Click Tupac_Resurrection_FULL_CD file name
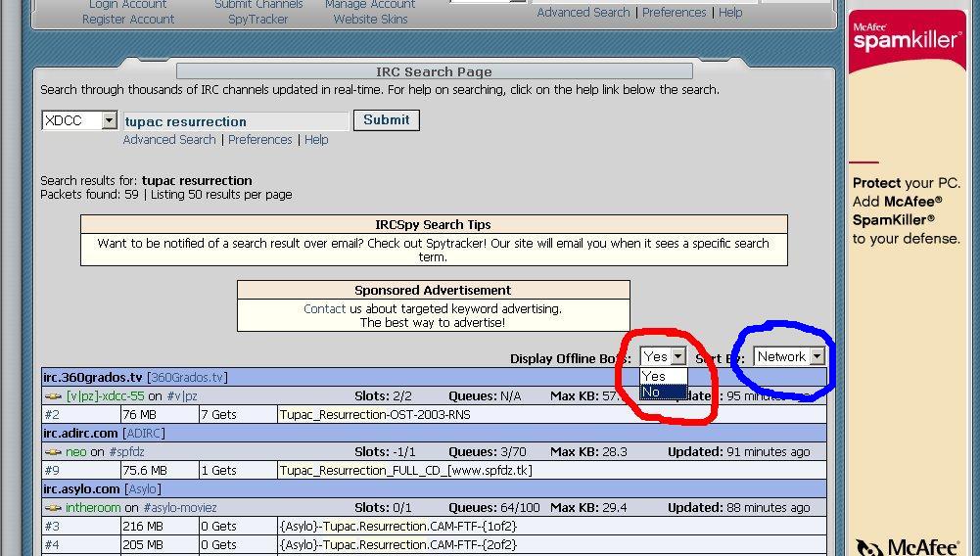 pyautogui.click(x=406, y=471)
